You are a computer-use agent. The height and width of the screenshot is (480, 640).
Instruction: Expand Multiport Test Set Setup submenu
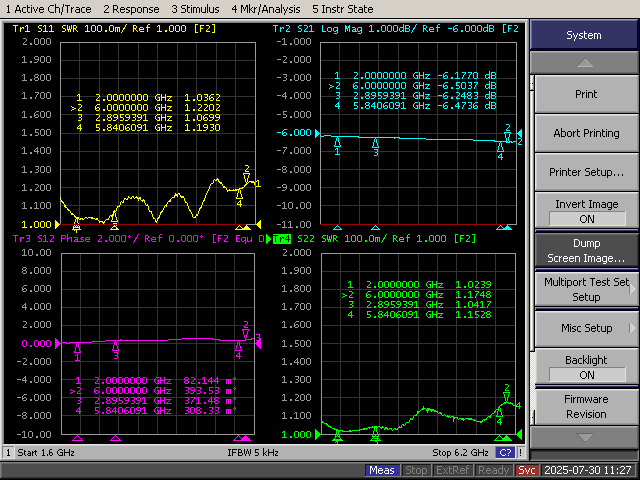point(586,289)
